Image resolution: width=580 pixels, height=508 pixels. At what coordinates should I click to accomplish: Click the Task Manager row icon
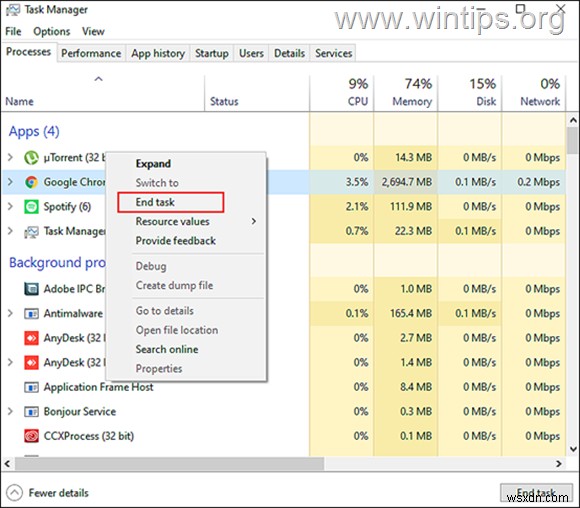point(31,232)
